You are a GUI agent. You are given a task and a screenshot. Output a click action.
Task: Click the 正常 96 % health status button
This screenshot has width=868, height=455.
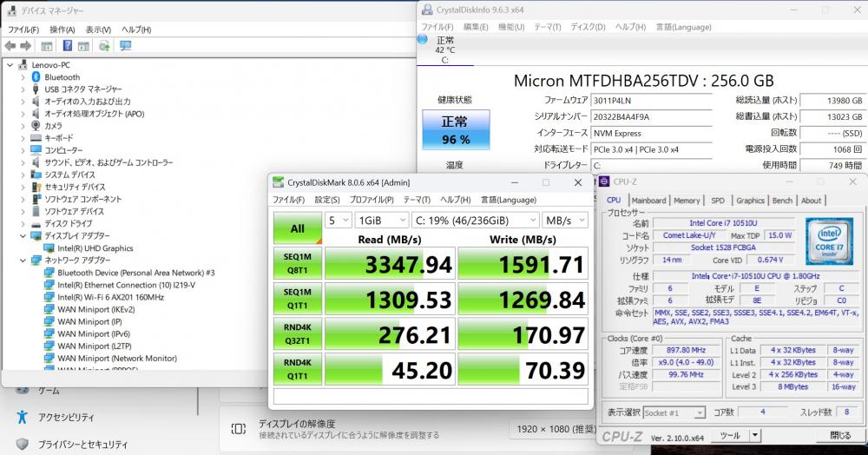(456, 129)
